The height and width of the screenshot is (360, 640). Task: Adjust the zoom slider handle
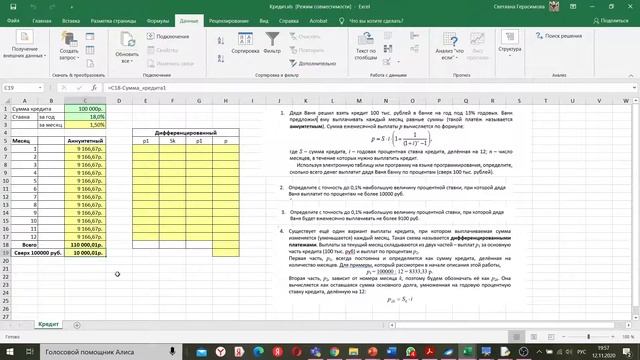(588, 337)
